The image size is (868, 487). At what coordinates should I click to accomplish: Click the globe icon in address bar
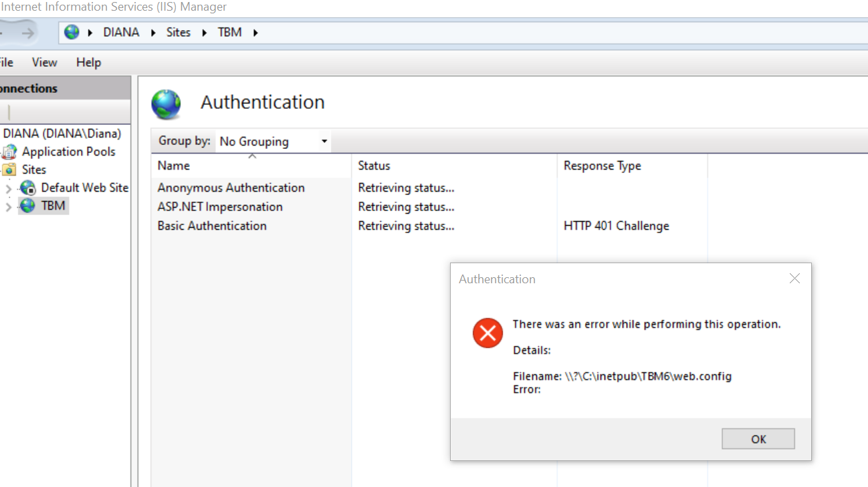tap(72, 32)
